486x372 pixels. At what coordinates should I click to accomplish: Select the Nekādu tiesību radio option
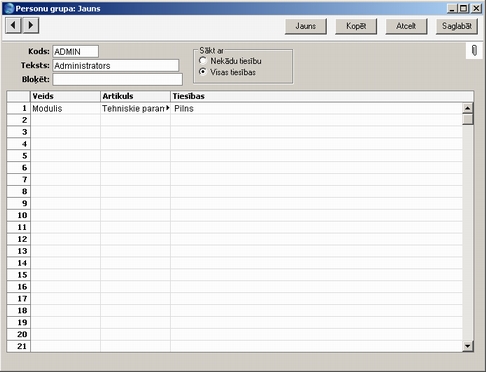202,61
